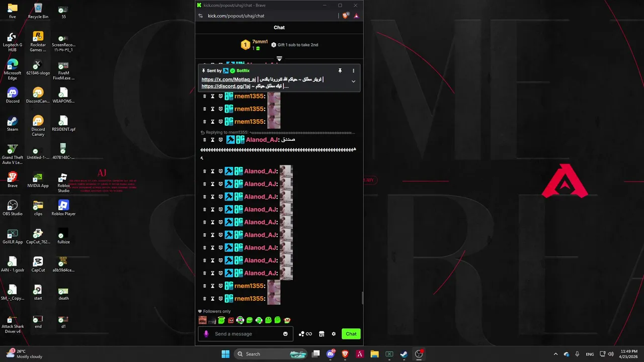Open File Explorer from the taskbar
This screenshot has height=362, width=644.
pyautogui.click(x=374, y=354)
